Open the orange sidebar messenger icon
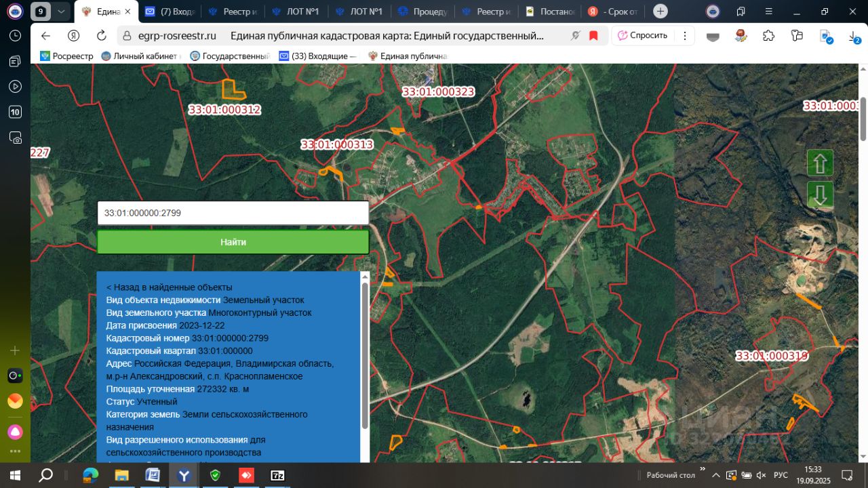The width and height of the screenshot is (868, 488). point(15,401)
